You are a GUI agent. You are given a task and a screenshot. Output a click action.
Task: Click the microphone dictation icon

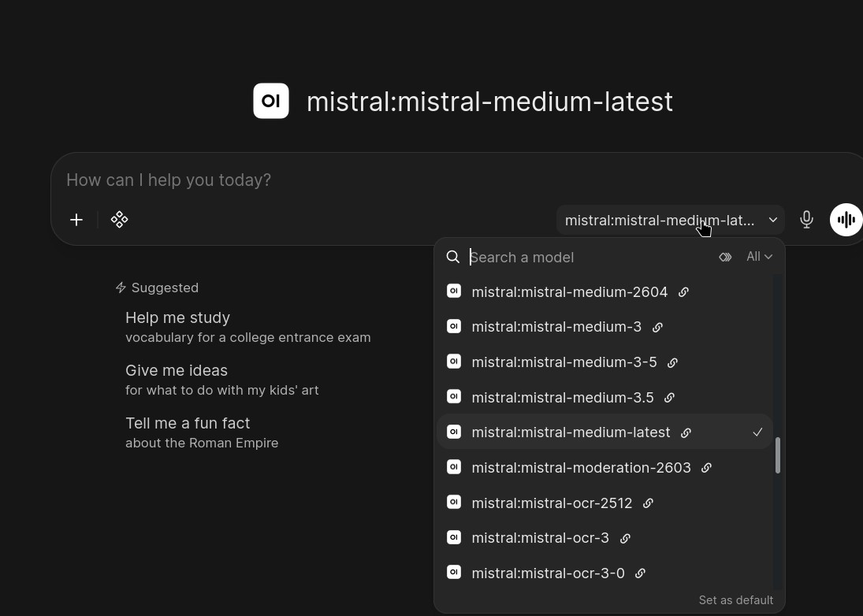coord(806,220)
